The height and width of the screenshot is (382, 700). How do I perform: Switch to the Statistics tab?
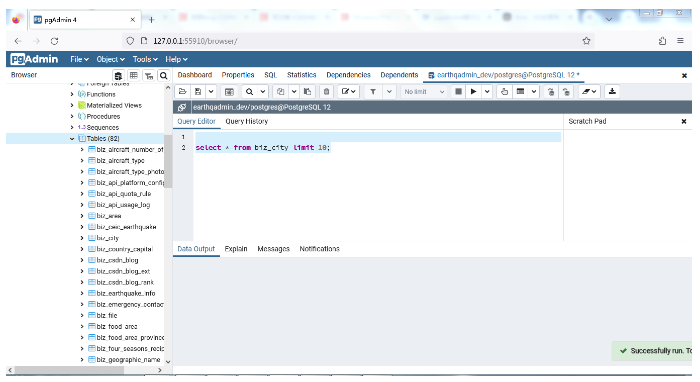tap(301, 75)
